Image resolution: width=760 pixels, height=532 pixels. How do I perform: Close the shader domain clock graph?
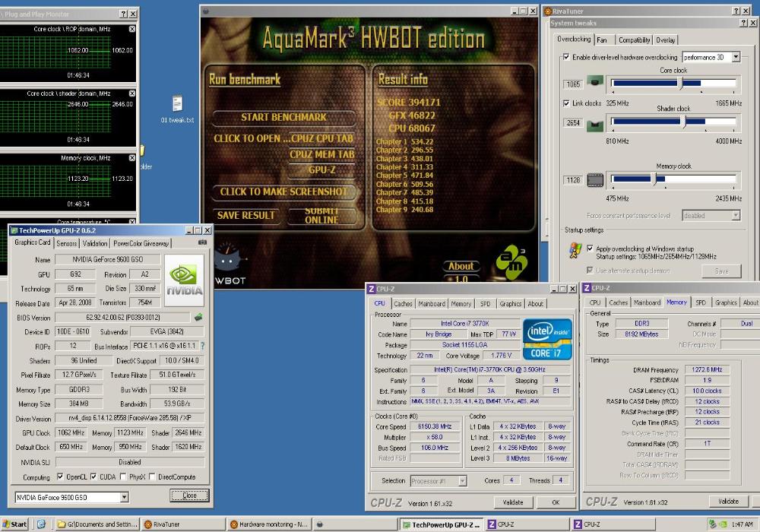131,93
